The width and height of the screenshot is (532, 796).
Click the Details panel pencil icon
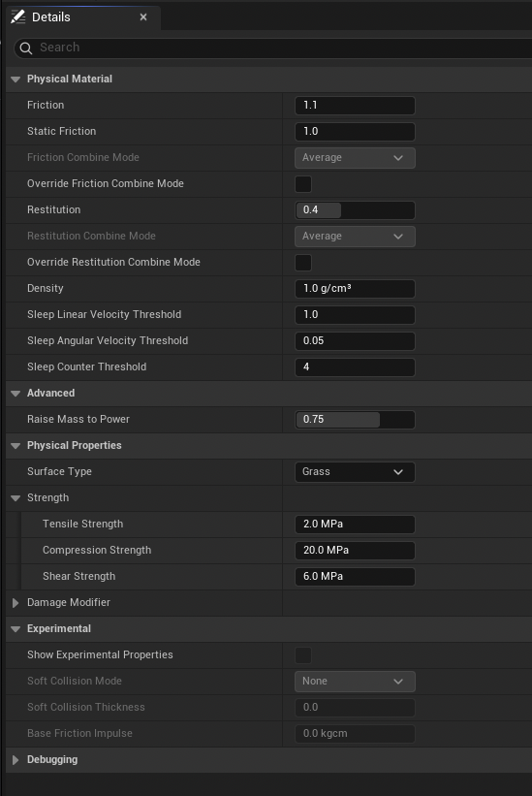pyautogui.click(x=18, y=16)
